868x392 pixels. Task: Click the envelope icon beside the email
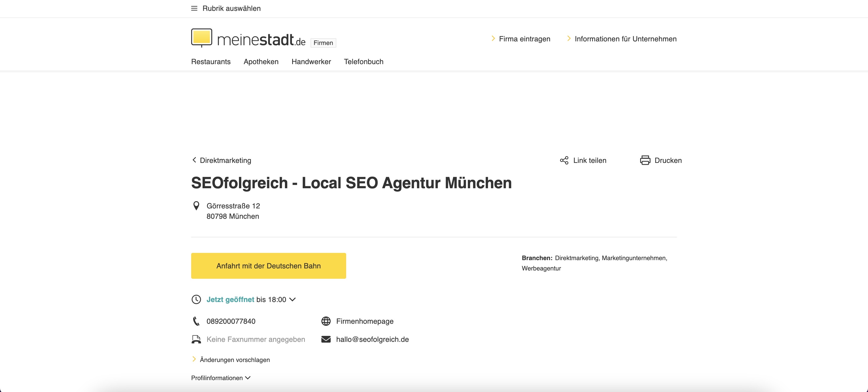point(326,339)
